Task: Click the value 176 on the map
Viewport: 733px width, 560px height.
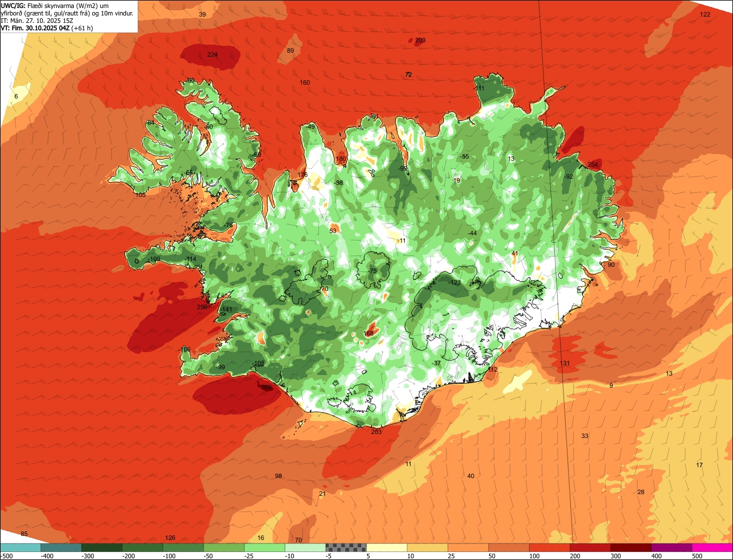Action: (302, 175)
